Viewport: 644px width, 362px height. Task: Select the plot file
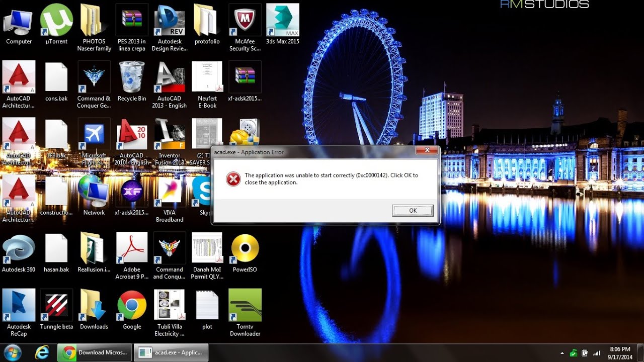pos(207,310)
